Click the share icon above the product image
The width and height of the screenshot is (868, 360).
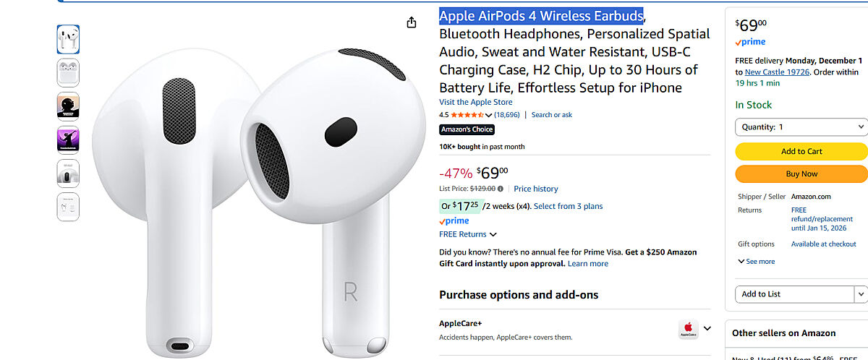tap(412, 22)
